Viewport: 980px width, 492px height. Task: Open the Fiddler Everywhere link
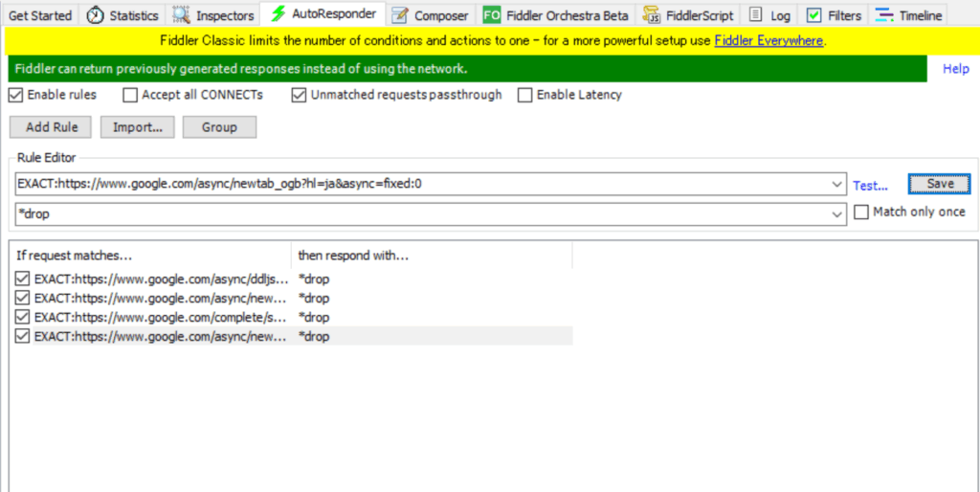[x=768, y=40]
